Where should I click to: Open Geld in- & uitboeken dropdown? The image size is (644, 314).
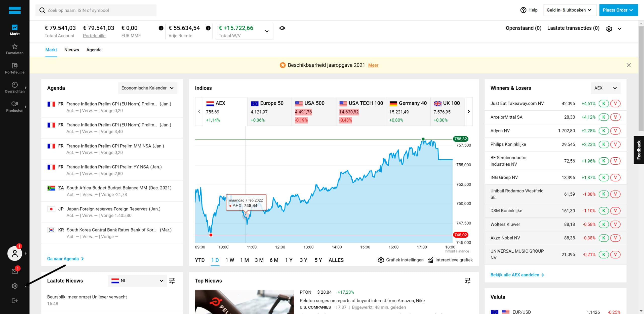(570, 10)
